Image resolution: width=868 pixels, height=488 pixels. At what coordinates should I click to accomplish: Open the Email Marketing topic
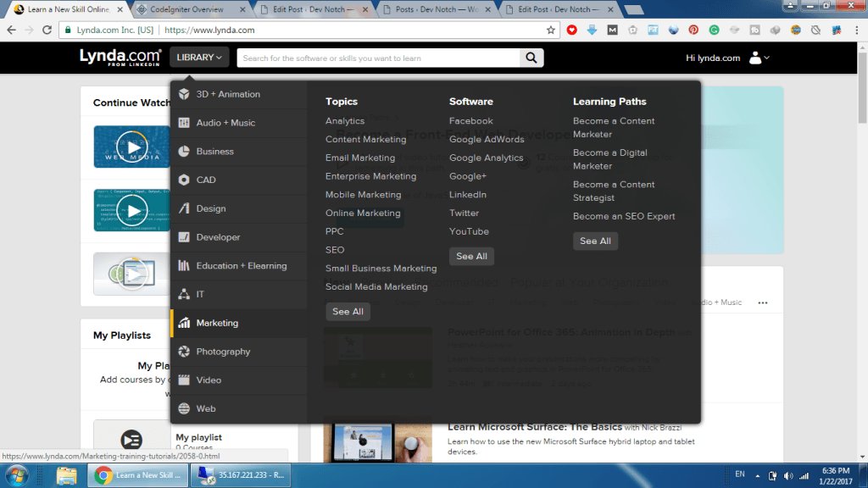click(360, 158)
